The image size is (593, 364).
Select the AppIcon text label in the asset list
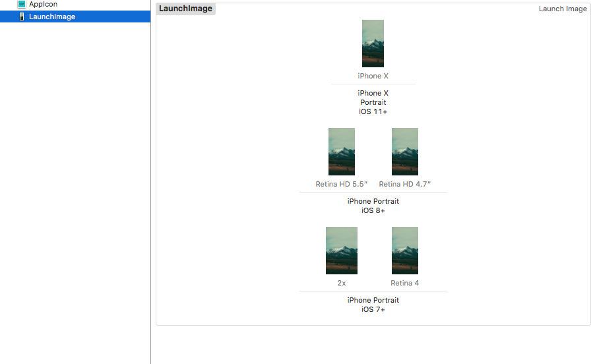tap(43, 4)
